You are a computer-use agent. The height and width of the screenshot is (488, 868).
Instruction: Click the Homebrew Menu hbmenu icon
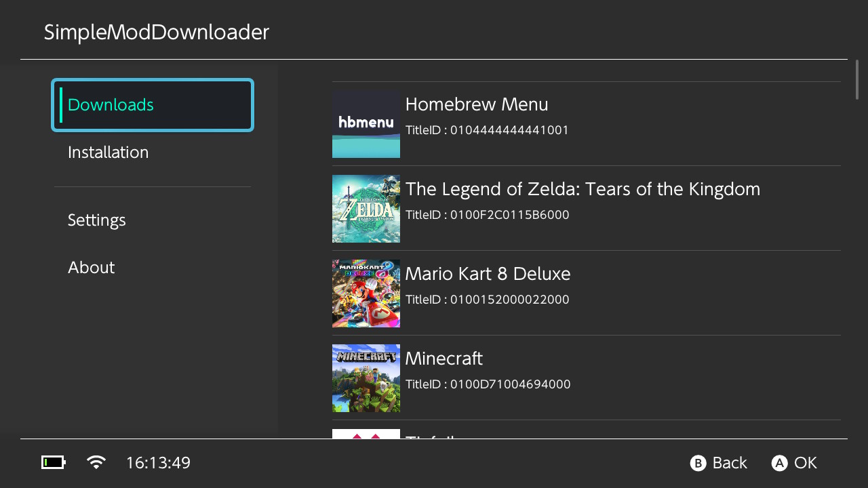tap(366, 124)
